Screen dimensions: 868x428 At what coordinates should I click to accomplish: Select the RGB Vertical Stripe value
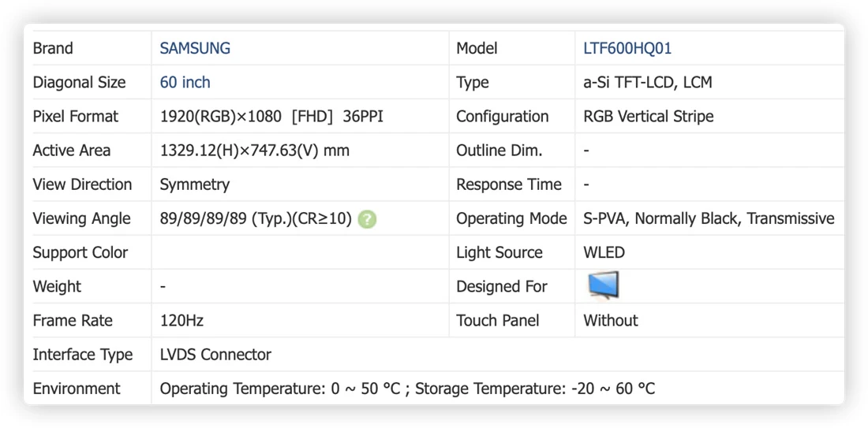tap(648, 117)
